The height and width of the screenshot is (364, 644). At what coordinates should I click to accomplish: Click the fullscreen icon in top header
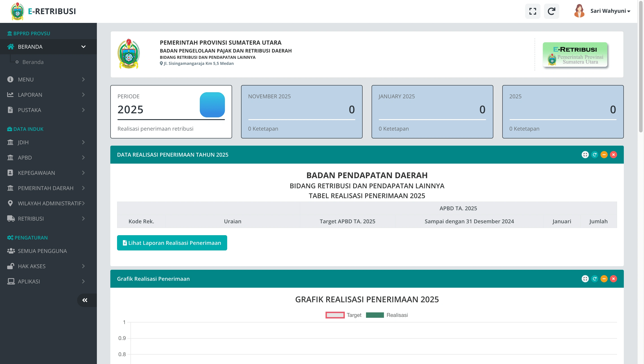pos(533,11)
